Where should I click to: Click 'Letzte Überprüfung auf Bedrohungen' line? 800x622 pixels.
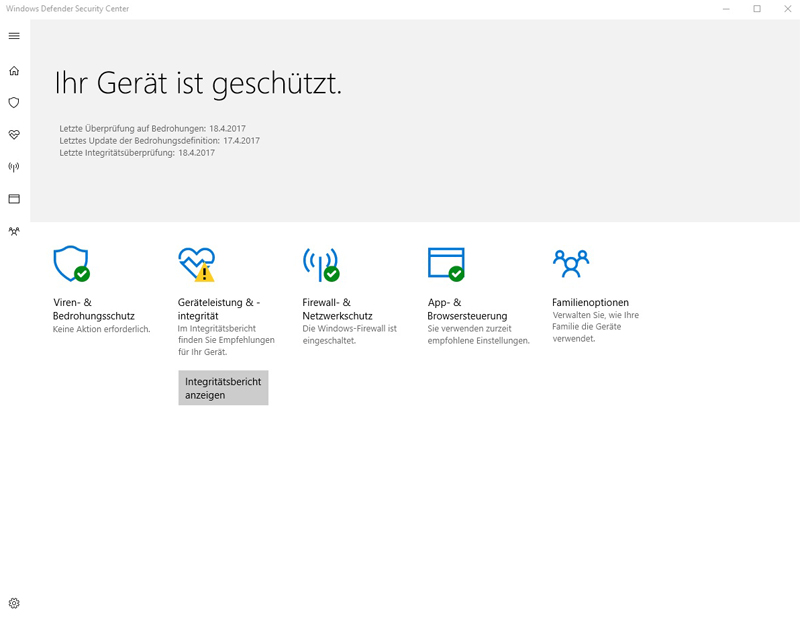tap(153, 129)
